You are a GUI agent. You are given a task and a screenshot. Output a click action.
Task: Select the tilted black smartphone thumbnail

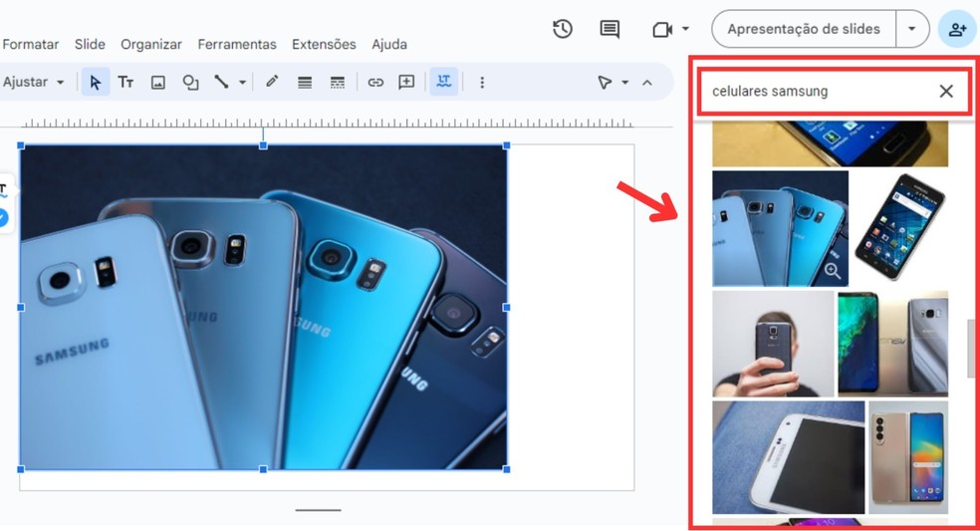click(x=900, y=227)
